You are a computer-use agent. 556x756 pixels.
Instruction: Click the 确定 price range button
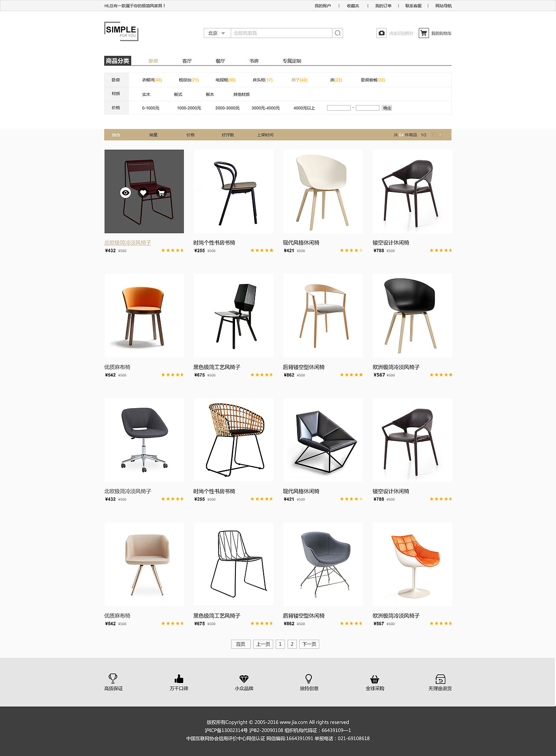387,108
